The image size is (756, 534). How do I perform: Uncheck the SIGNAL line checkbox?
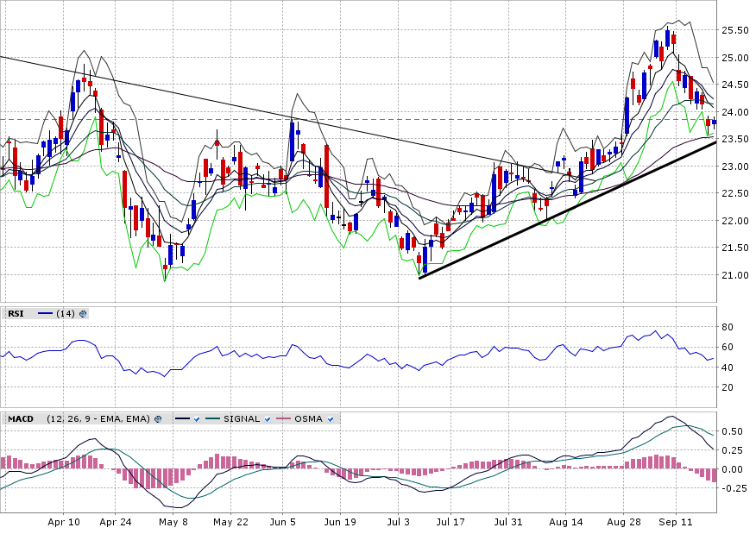click(268, 419)
